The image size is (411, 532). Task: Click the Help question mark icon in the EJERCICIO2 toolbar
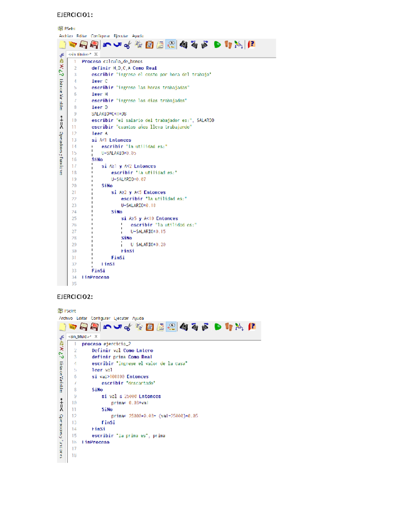point(252,327)
